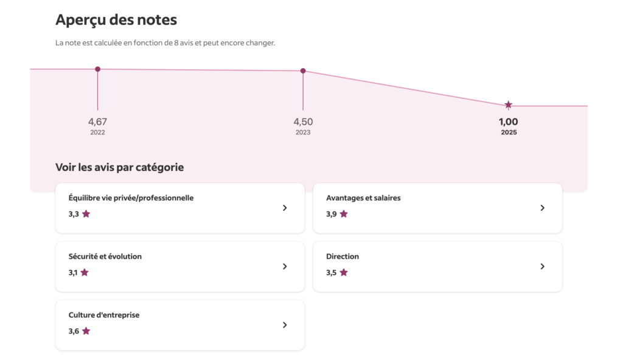Screen dimensions: 623x364
Task: Click star icon next to 3,1 rating
Action: coord(85,272)
